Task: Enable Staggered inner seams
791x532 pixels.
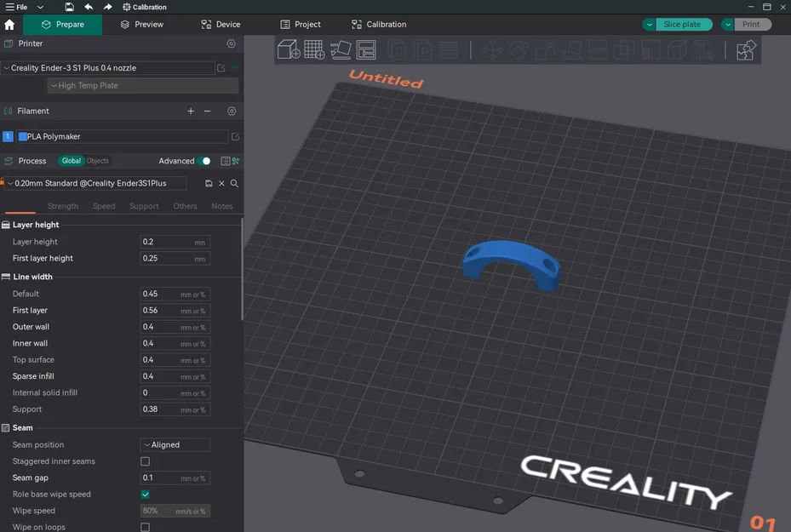Action: (x=145, y=460)
